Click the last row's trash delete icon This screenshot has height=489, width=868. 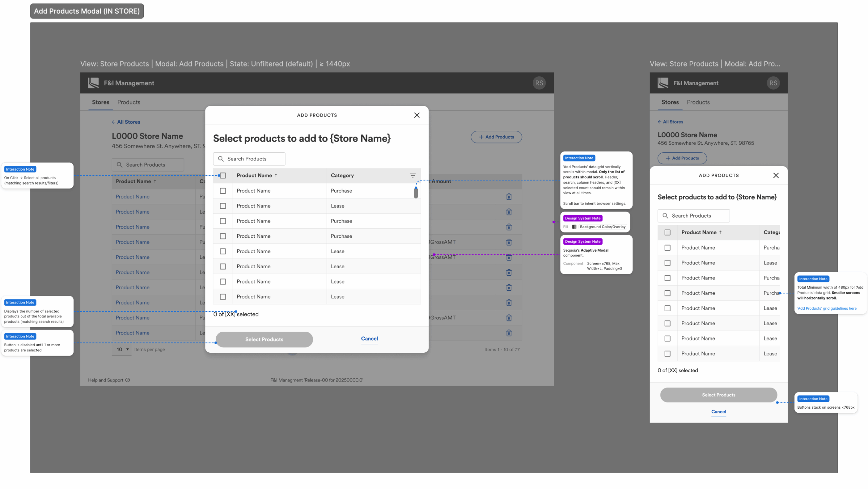(x=509, y=333)
